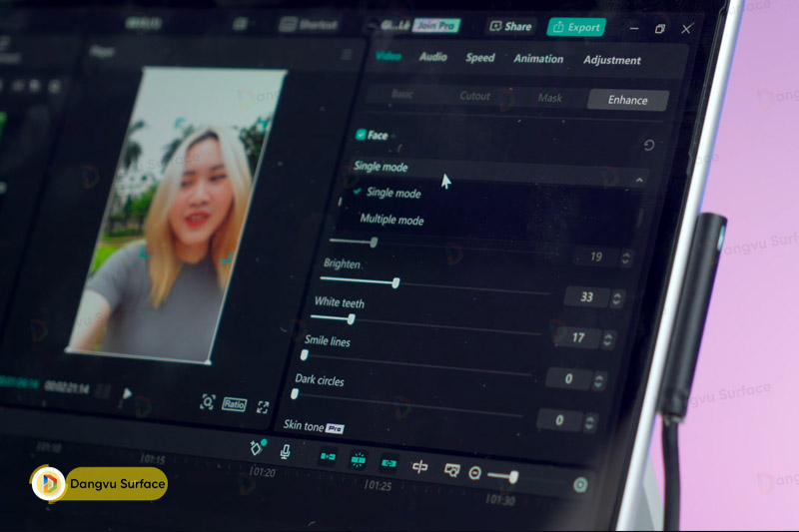Click the Join Pro badge
Viewport: 799px width, 532px height.
436,26
